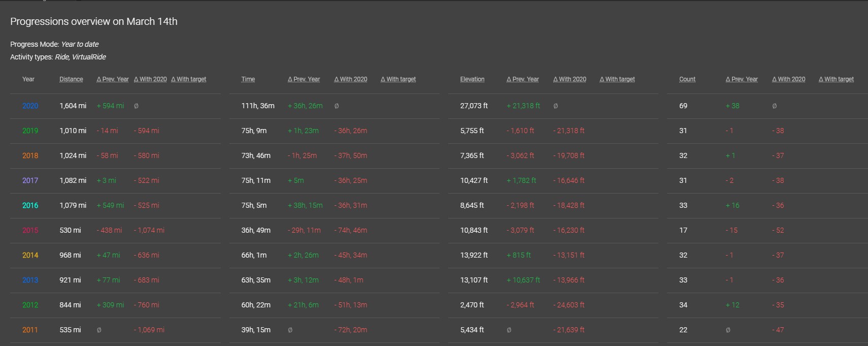
Task: Click the Year column header
Action: pos(28,79)
